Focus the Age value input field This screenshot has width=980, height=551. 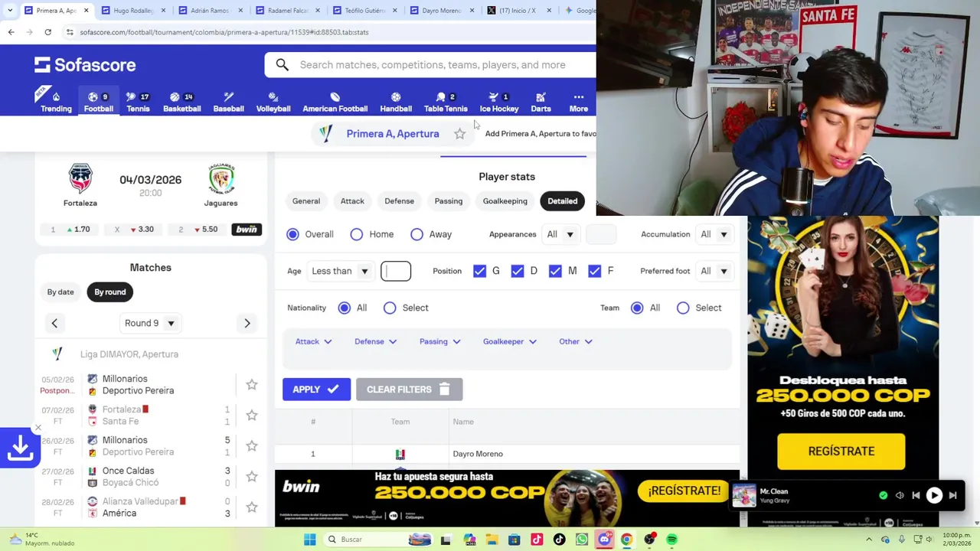[396, 271]
